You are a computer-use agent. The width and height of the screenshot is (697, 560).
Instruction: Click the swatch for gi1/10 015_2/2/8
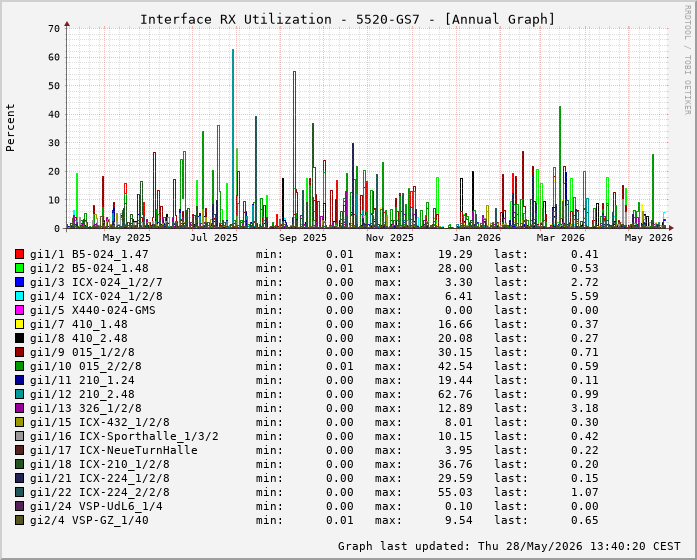(19, 366)
